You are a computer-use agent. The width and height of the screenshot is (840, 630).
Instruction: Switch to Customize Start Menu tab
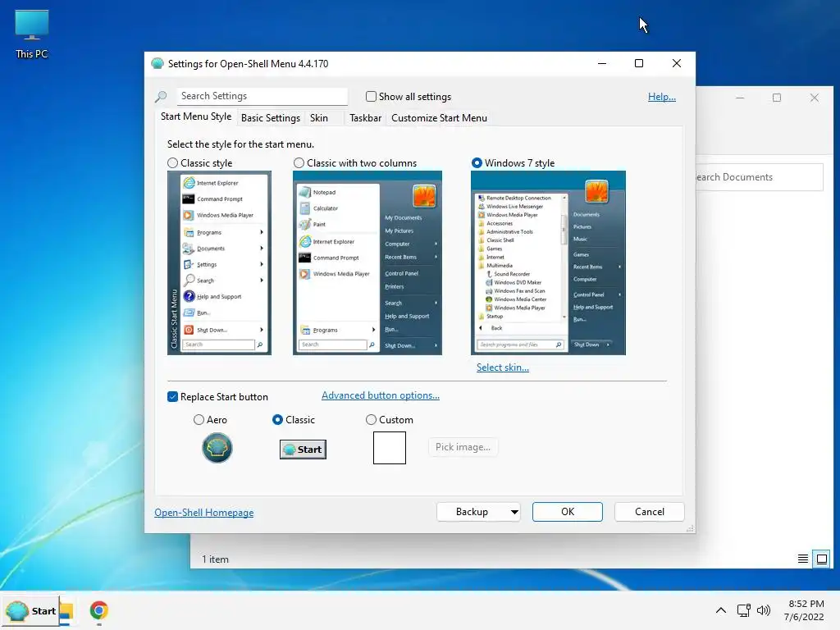pos(440,118)
